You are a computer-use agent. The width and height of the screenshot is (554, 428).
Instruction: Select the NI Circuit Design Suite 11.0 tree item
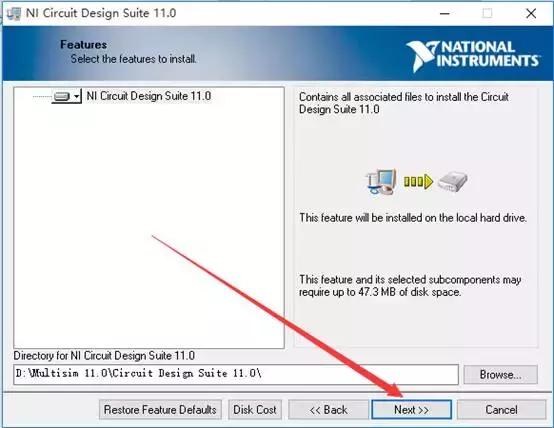(x=149, y=96)
